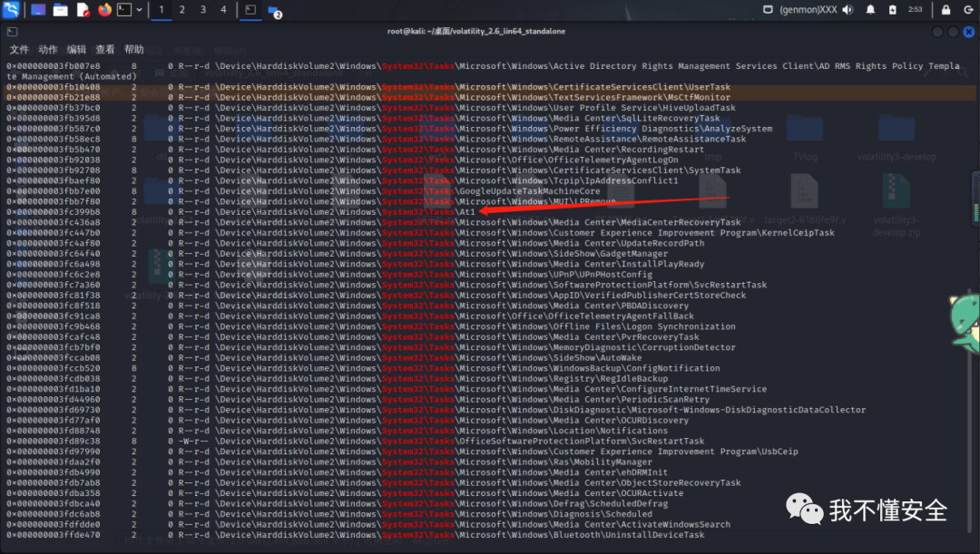The image size is (980, 554).
Task: Open the 查看 menu
Action: (105, 49)
